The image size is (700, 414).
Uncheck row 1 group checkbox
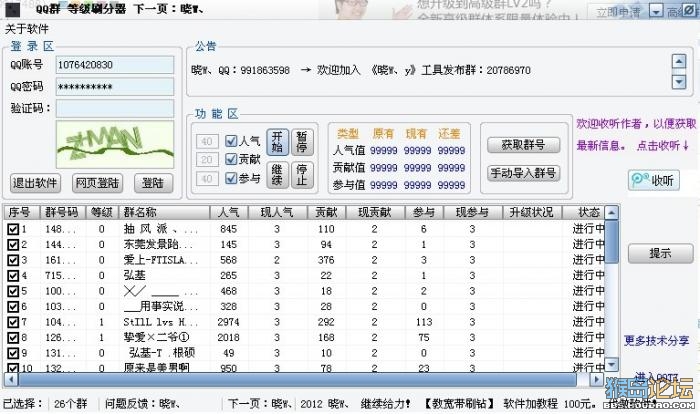click(12, 230)
